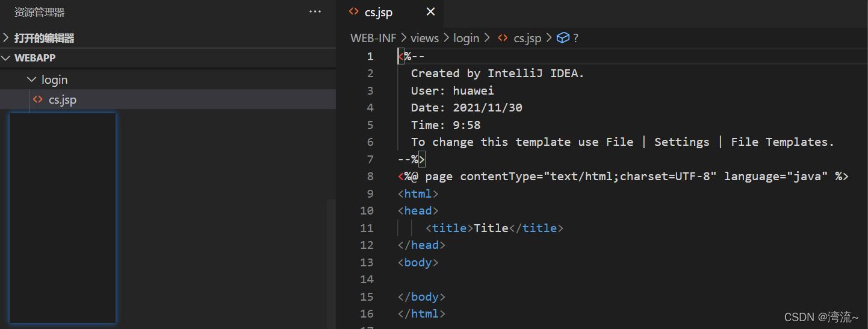Close the cs.jsp editor tab
868x329 pixels.
430,11
